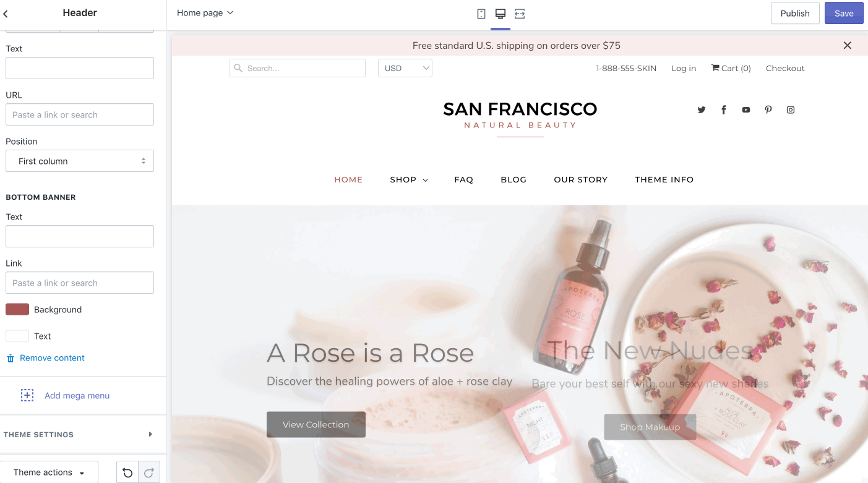Click the Save button

(x=844, y=13)
